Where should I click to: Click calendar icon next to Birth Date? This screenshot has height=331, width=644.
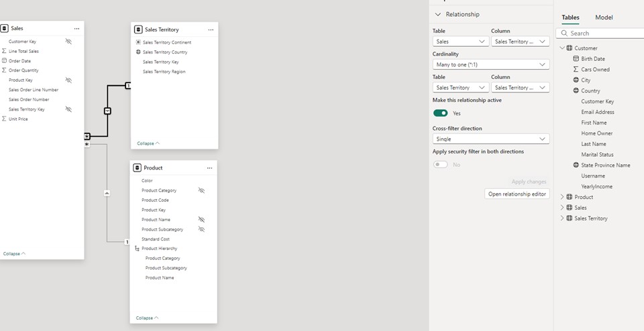click(x=576, y=59)
